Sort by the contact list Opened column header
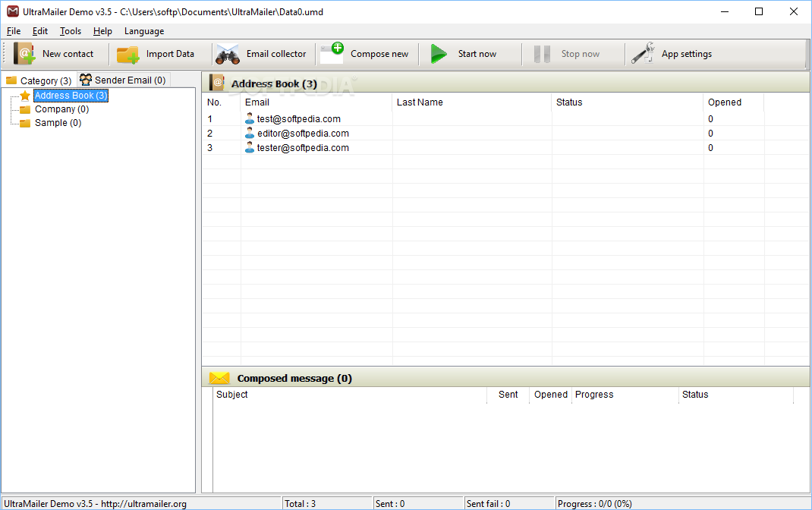The width and height of the screenshot is (812, 510). pyautogui.click(x=734, y=102)
